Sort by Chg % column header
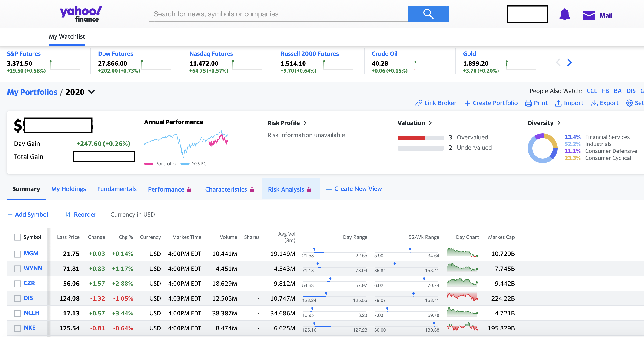Image resolution: width=644 pixels, height=337 pixels. (126, 237)
